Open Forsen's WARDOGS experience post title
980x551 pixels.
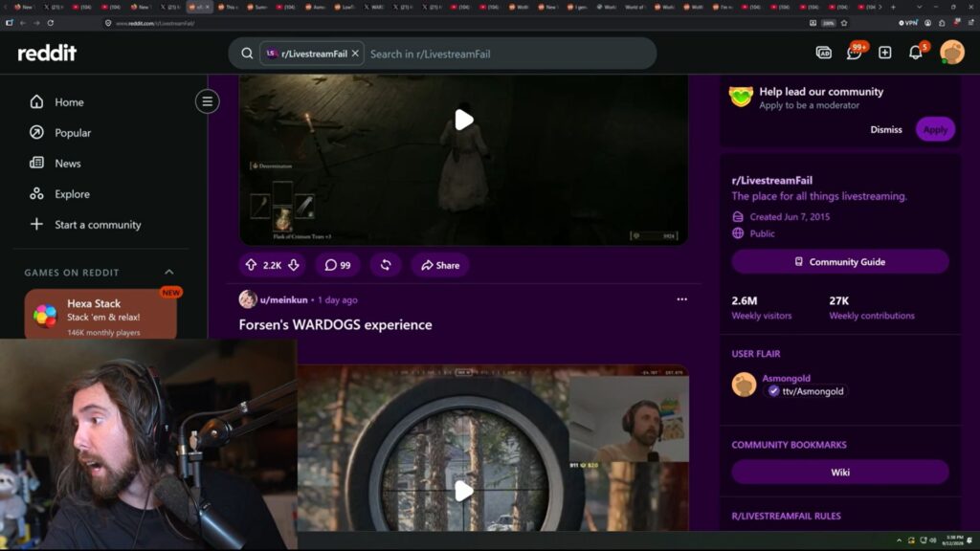(x=335, y=325)
